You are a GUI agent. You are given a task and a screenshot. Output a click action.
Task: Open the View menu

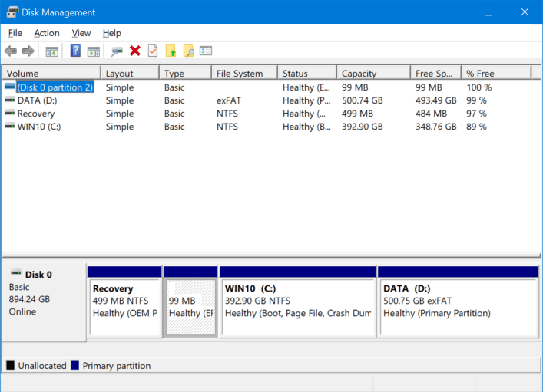81,33
